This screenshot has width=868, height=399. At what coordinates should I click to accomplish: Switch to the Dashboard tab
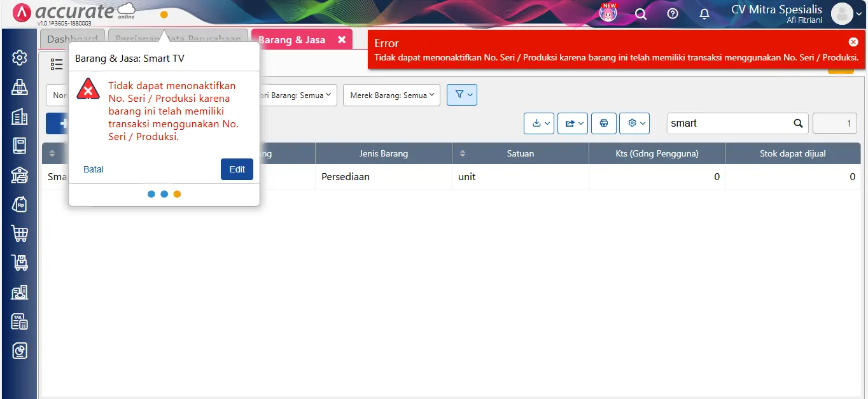point(73,39)
